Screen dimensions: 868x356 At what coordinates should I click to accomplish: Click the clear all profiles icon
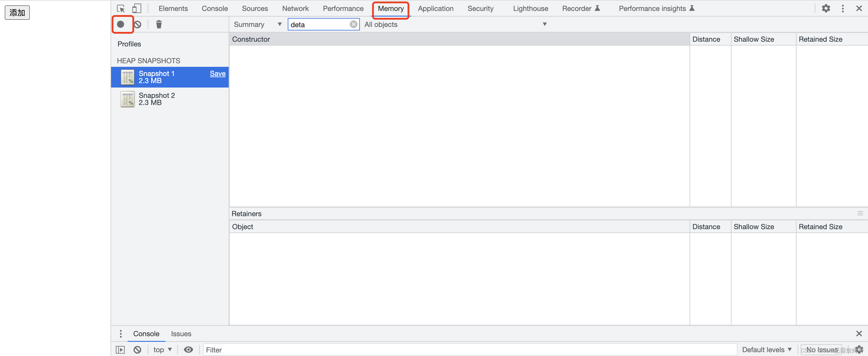click(137, 24)
